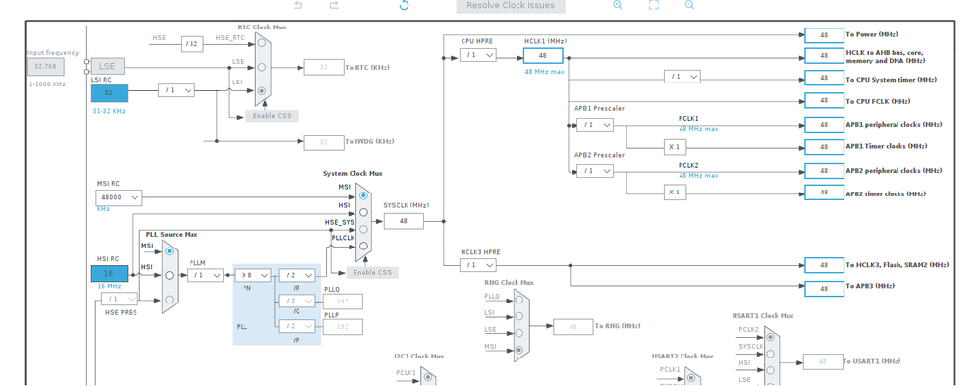This screenshot has height=386, width=980.
Task: Select HSI as PLL Source Mux input
Action: tap(169, 275)
